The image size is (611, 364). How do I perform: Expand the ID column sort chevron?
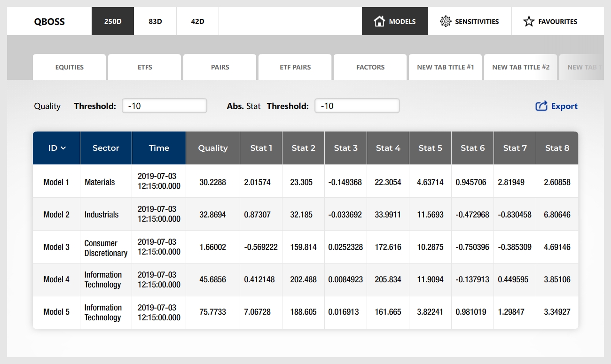(x=63, y=148)
